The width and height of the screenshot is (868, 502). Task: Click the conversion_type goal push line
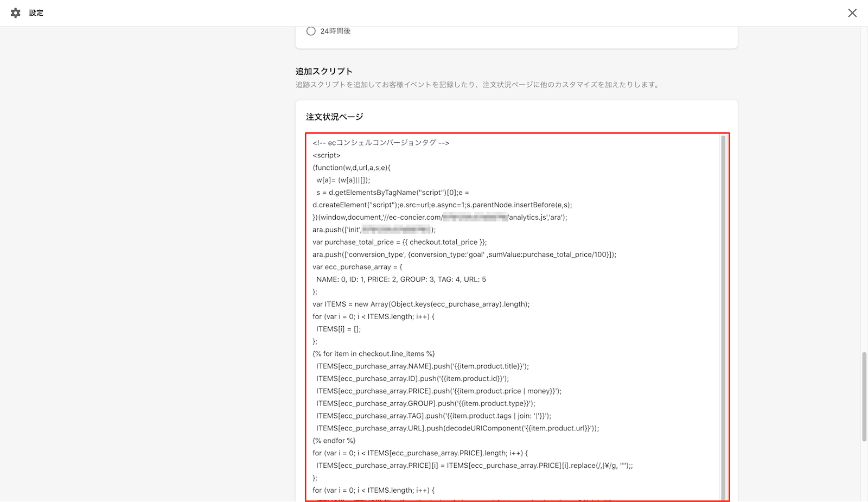coord(464,255)
